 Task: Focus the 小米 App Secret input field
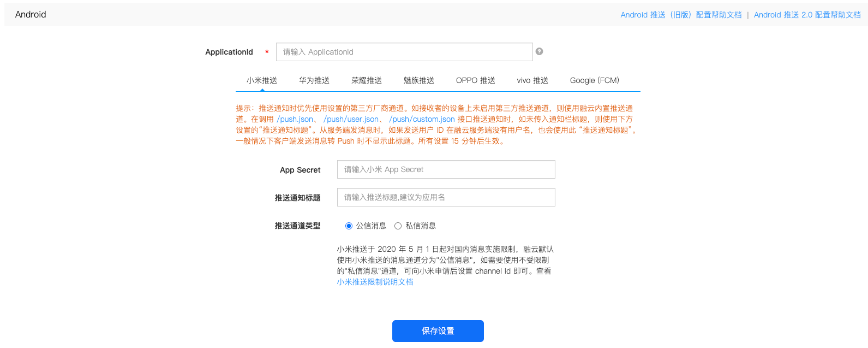[446, 169]
